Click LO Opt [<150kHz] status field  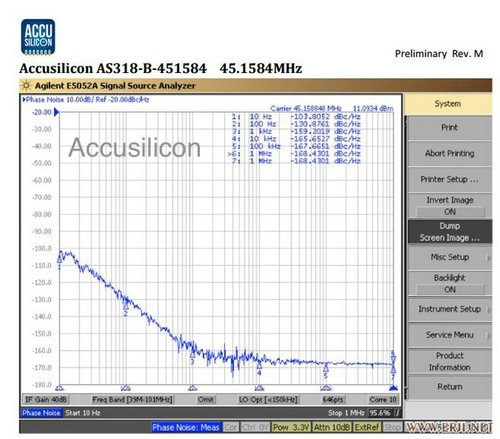(x=268, y=399)
